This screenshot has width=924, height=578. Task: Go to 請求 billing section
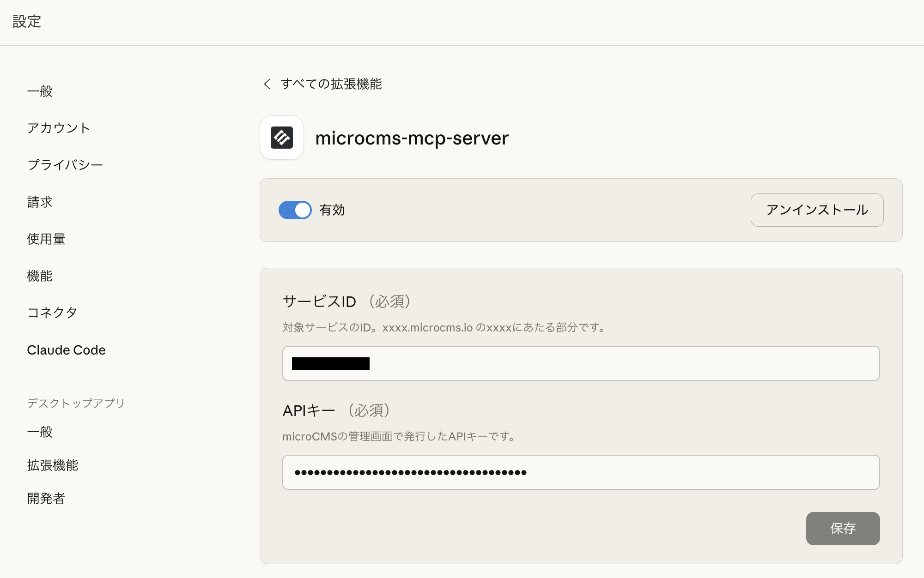click(40, 202)
